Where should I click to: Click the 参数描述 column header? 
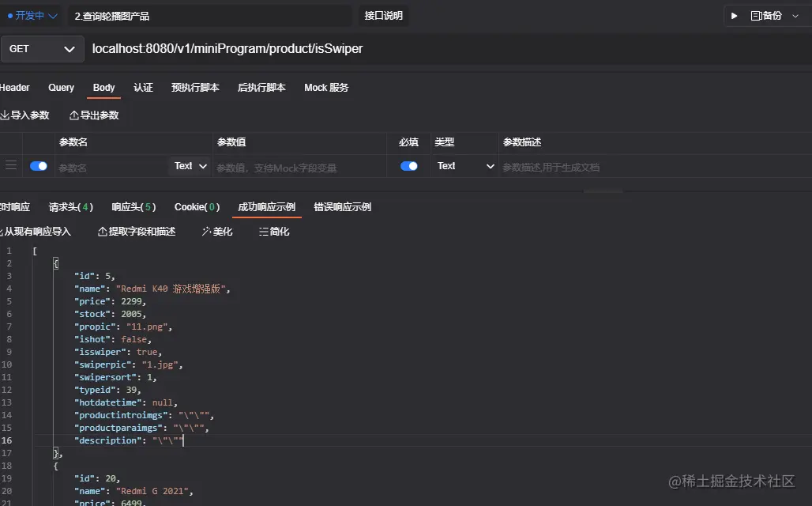pos(522,142)
